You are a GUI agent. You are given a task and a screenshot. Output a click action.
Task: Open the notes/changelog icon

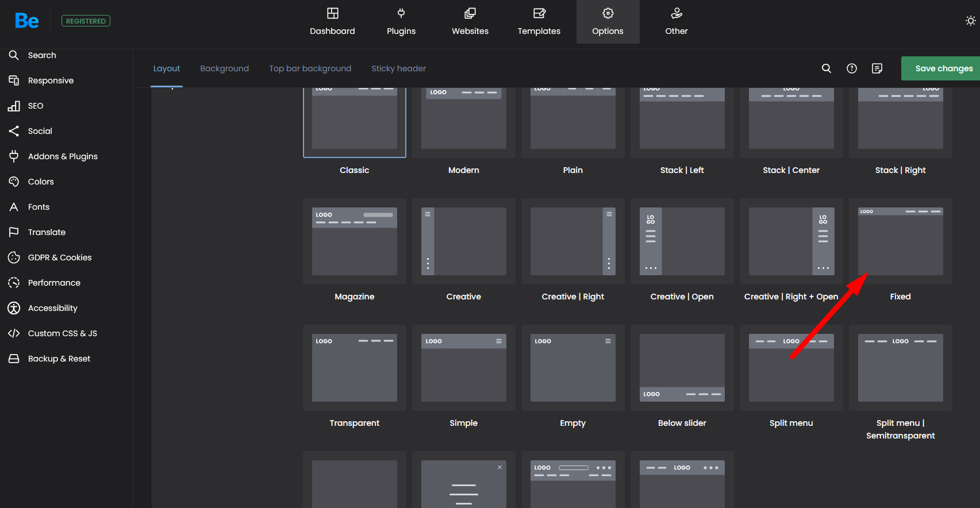click(x=877, y=68)
